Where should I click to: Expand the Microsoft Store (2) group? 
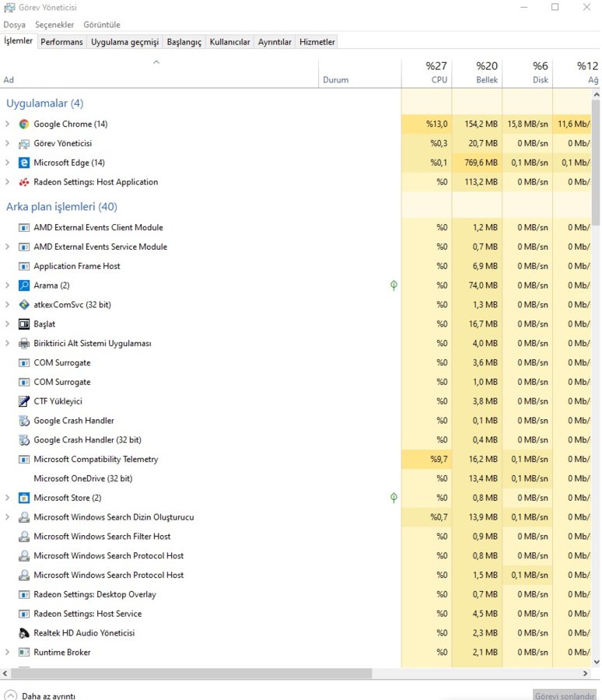[7, 497]
